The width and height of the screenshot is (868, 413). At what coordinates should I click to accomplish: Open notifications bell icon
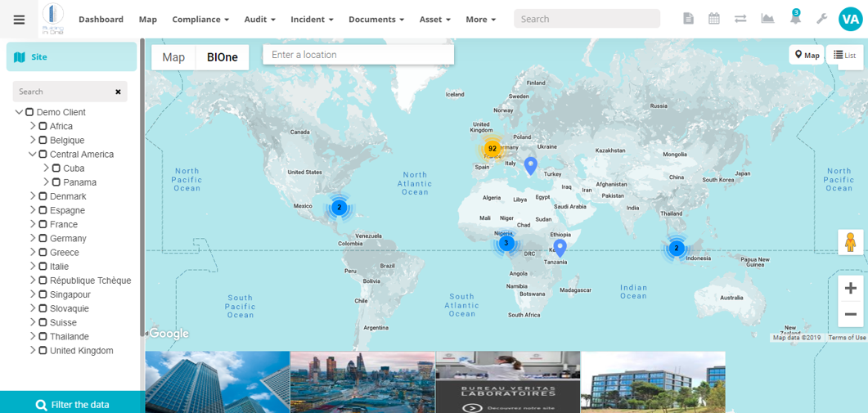point(794,19)
